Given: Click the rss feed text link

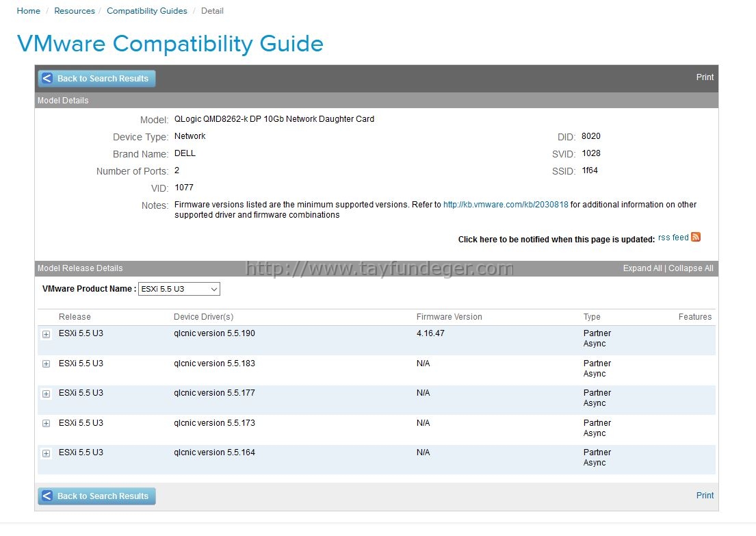Looking at the screenshot, I should pyautogui.click(x=673, y=238).
